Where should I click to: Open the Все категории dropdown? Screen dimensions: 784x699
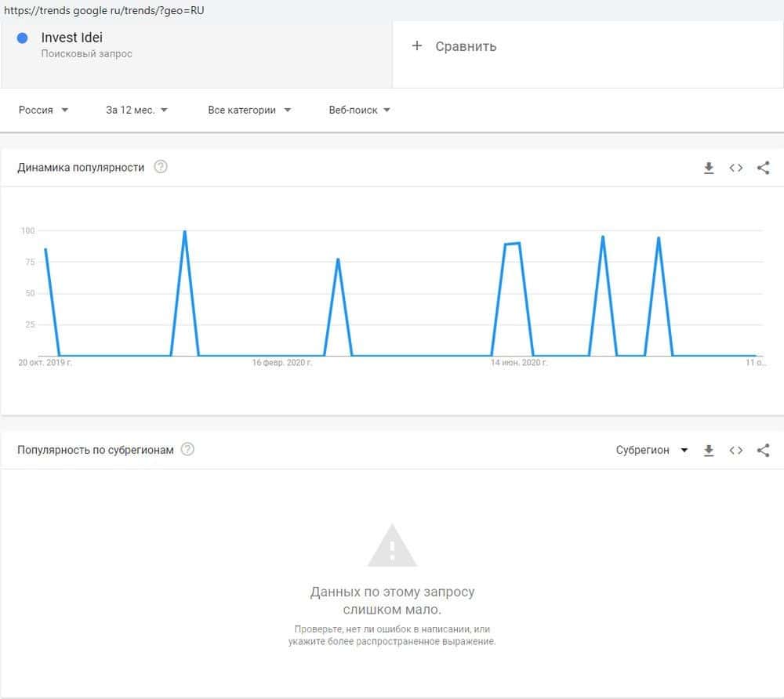[249, 110]
